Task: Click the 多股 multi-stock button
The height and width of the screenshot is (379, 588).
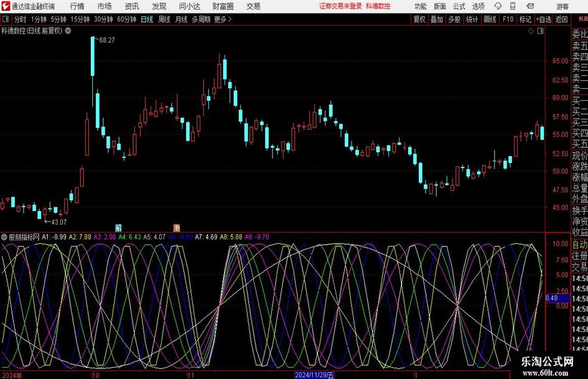Action: [454, 19]
